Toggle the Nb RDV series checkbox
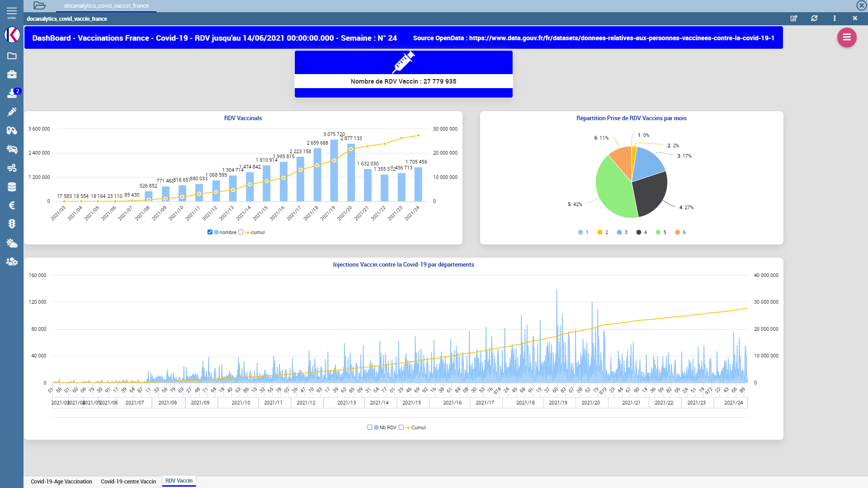Image resolution: width=868 pixels, height=488 pixels. (x=370, y=427)
